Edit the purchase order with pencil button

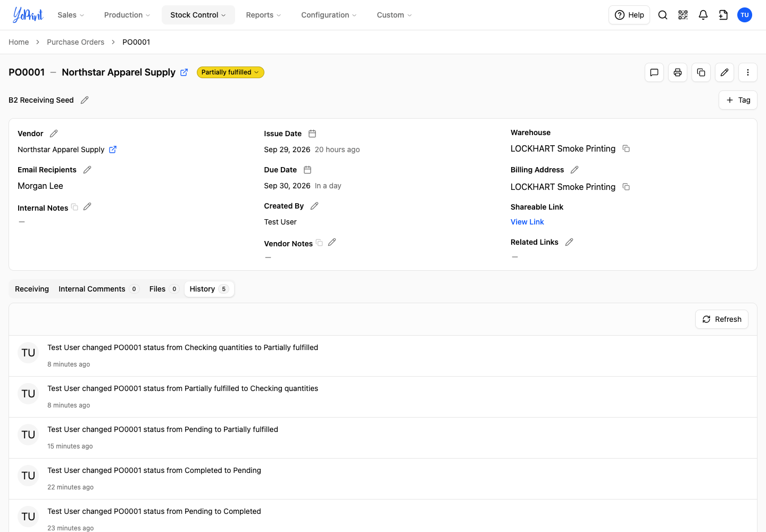coord(725,72)
